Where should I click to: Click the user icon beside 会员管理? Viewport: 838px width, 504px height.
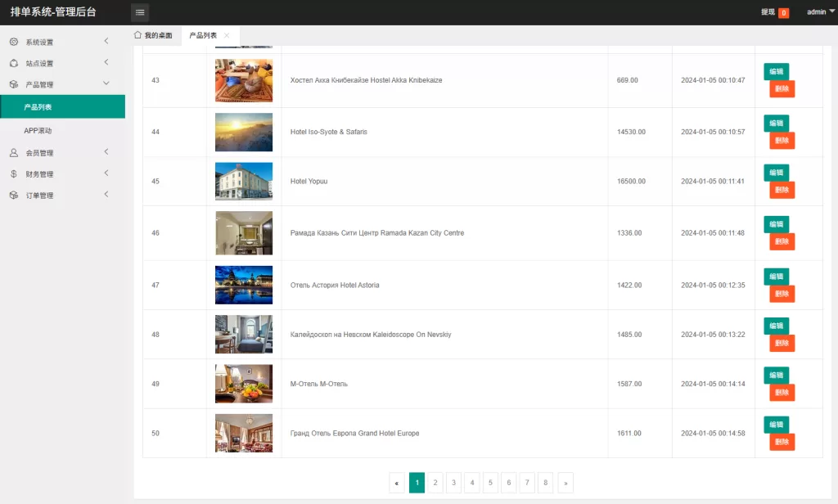[x=14, y=153]
